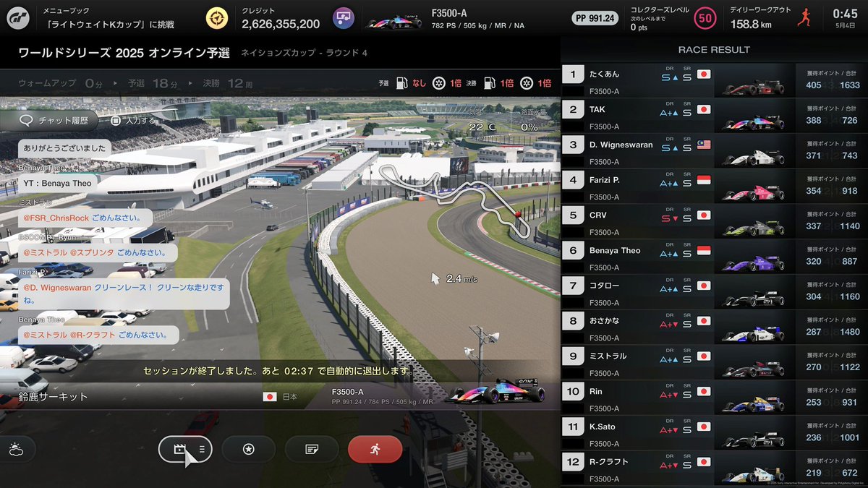868x488 pixels.
Task: Click the collector level 50 circle
Action: coord(705,18)
